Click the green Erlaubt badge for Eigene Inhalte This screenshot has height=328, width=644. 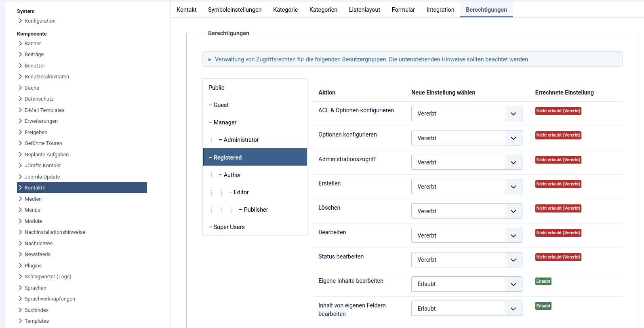tap(543, 281)
